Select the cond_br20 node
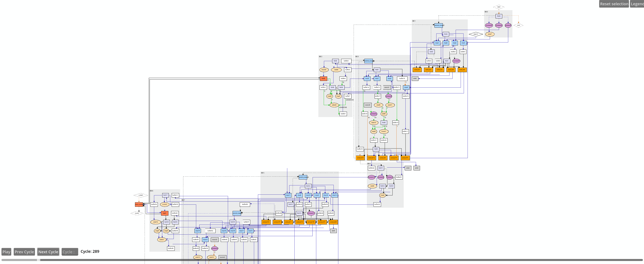Screen dimensions: 644x264 point(333,222)
